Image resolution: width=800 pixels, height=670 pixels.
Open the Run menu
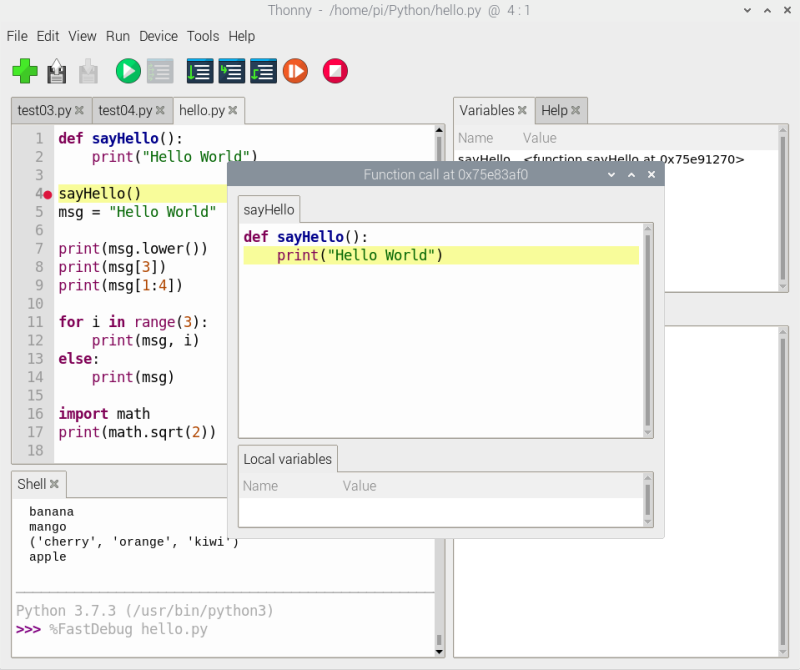coord(117,36)
